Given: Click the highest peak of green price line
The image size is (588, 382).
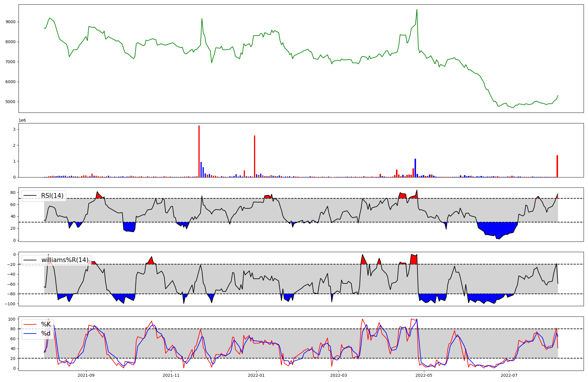Looking at the screenshot, I should click(x=417, y=10).
